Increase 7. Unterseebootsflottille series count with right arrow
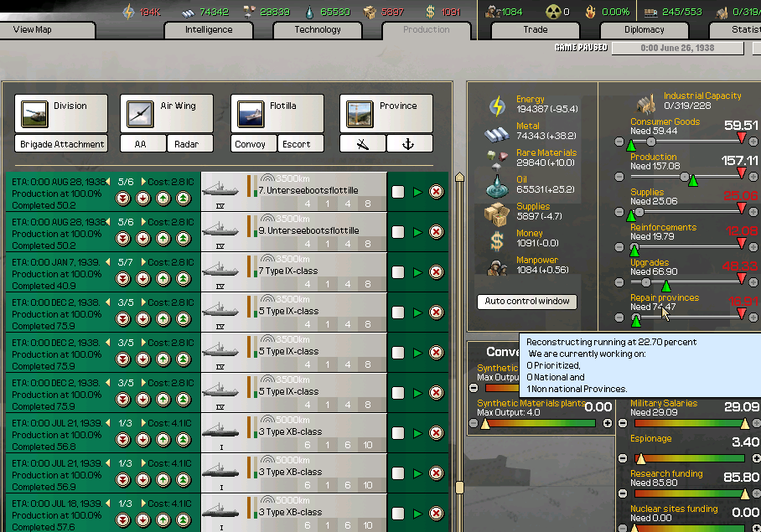This screenshot has height=532, width=761. 142,182
